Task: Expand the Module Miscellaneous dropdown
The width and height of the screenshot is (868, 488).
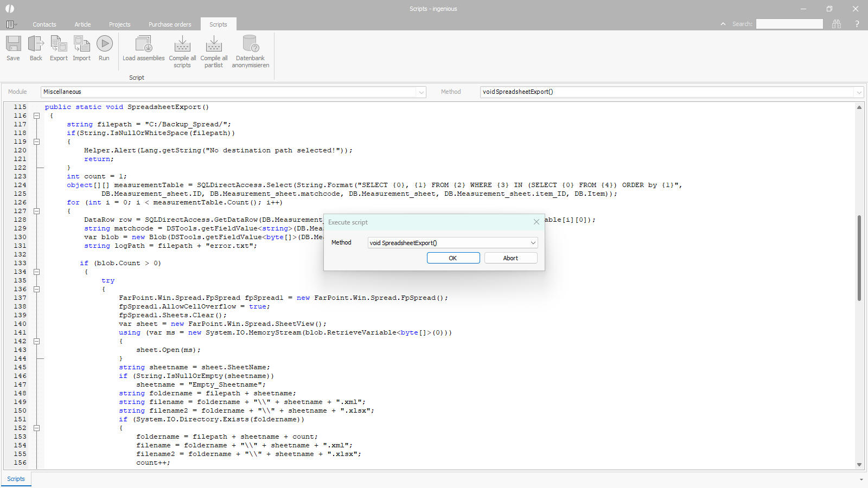Action: [x=421, y=92]
